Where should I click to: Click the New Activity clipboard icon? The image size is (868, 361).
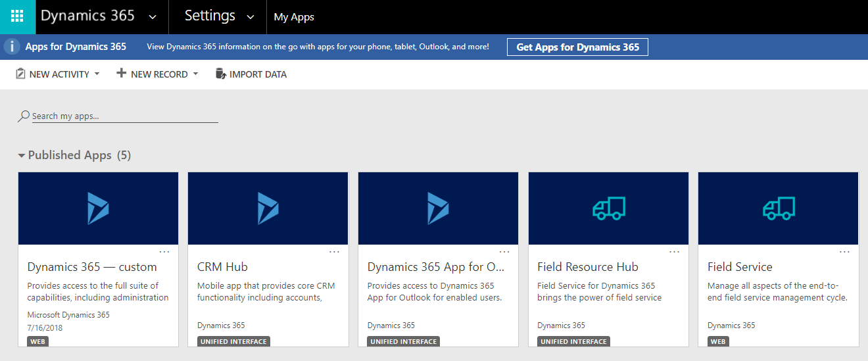pos(21,74)
